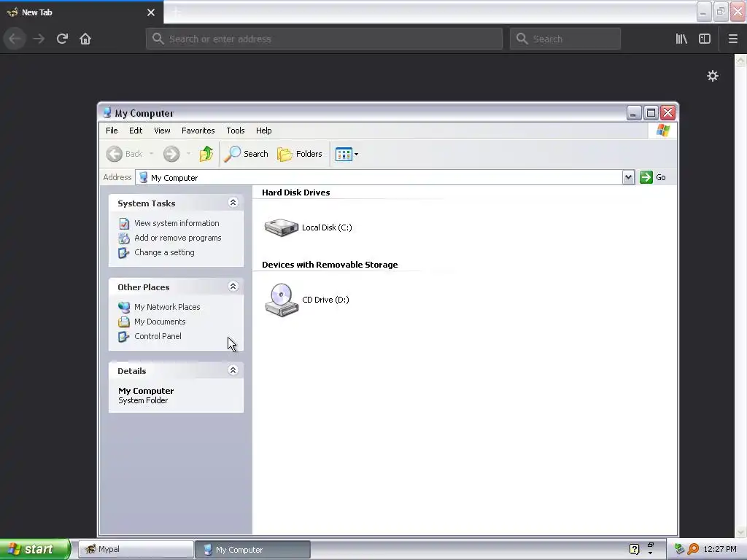Collapse the System Tasks panel
Screen dimensions: 747x560
(x=233, y=203)
